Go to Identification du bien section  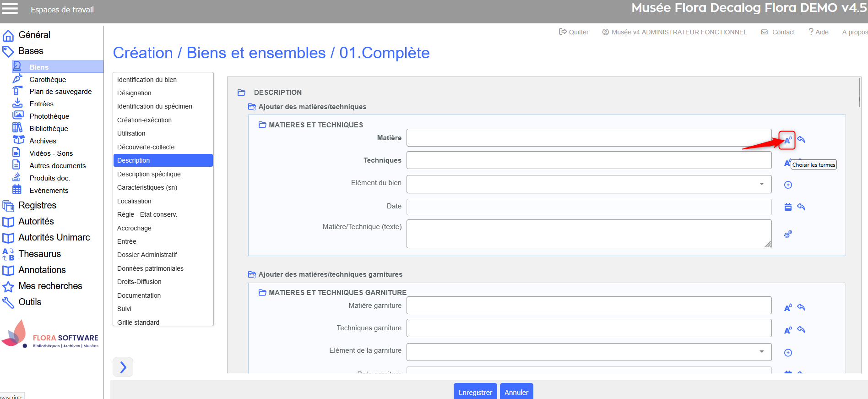point(147,80)
